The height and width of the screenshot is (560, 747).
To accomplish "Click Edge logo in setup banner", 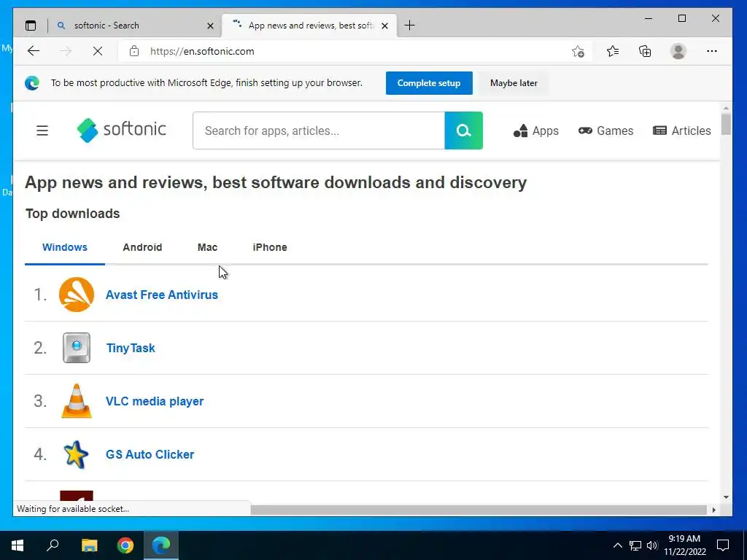I will (32, 83).
